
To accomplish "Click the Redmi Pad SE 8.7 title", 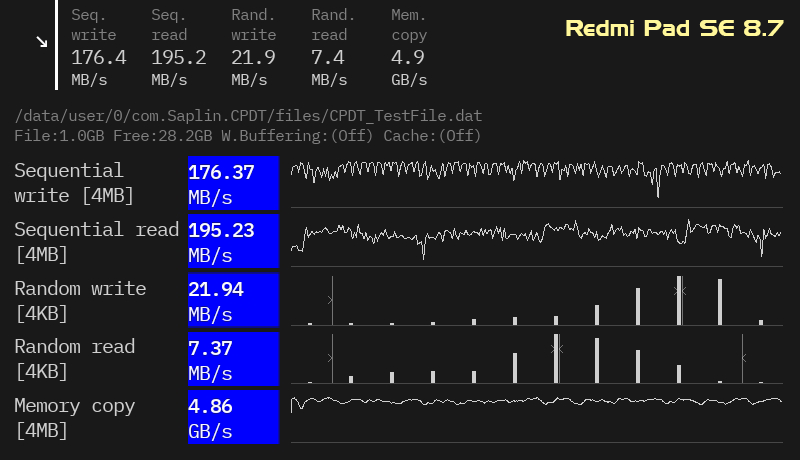I will tap(674, 28).
